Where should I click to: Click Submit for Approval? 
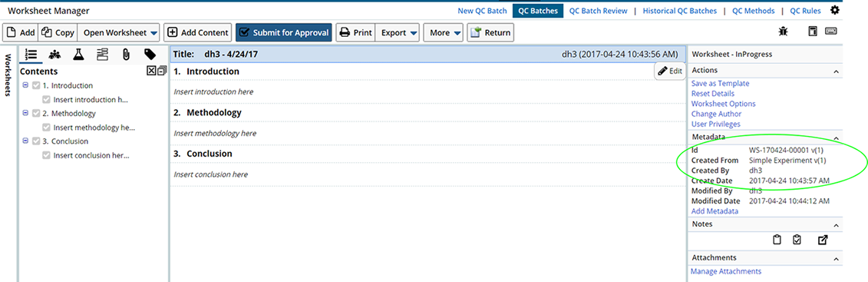(284, 33)
